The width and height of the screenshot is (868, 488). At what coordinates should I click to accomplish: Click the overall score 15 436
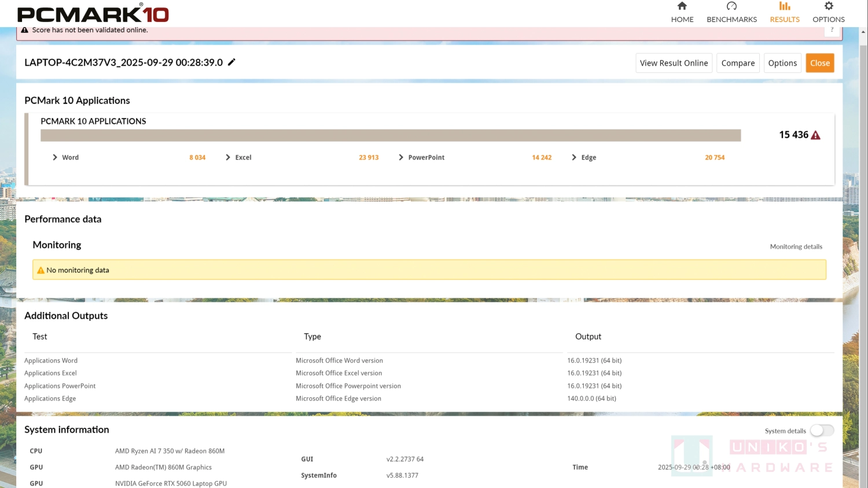pos(793,135)
